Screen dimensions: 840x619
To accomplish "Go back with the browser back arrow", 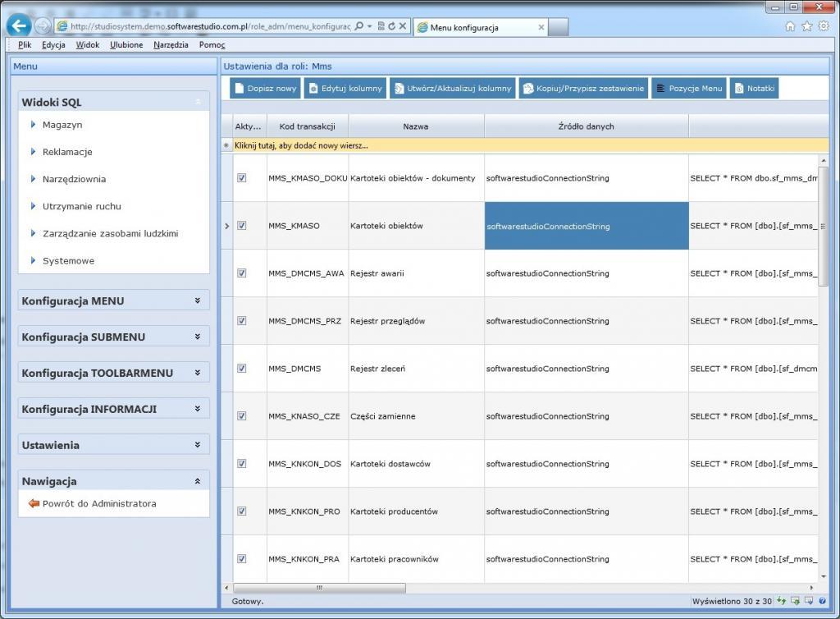I will (18, 25).
